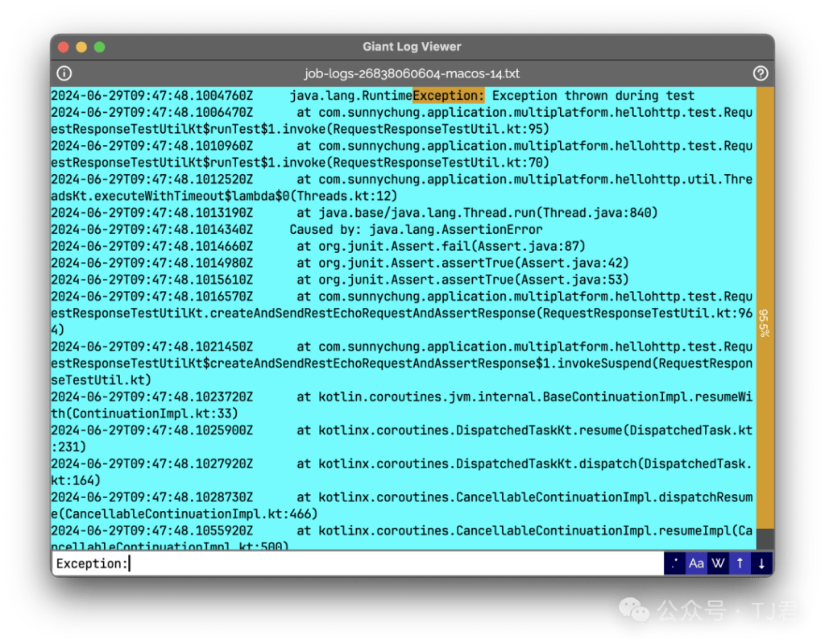This screenshot has width=825, height=644.
Task: Toggle regular expression search mode
Action: [x=674, y=563]
